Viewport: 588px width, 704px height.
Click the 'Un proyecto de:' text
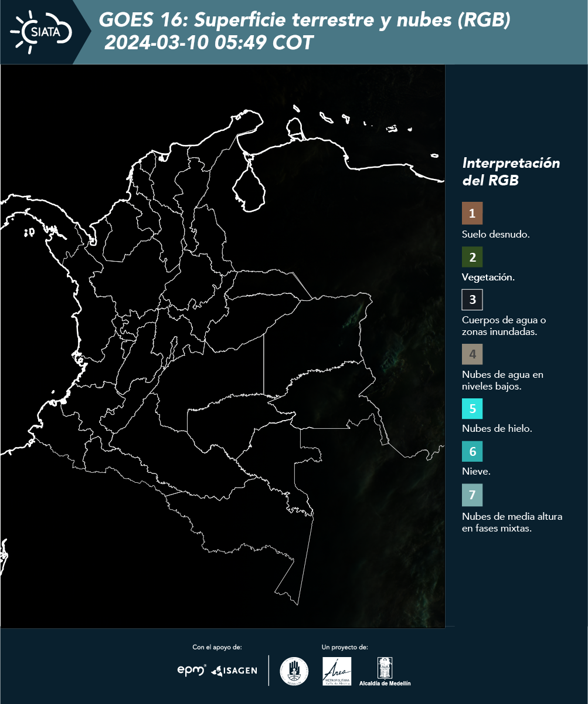coord(345,647)
